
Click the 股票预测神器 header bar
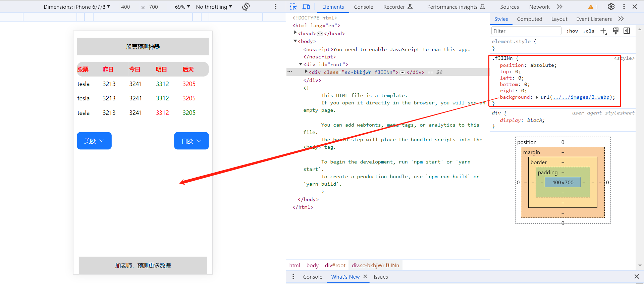pyautogui.click(x=143, y=46)
